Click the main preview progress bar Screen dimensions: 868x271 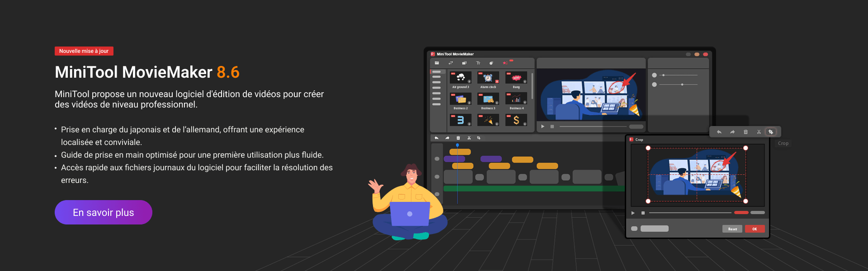coord(593,126)
